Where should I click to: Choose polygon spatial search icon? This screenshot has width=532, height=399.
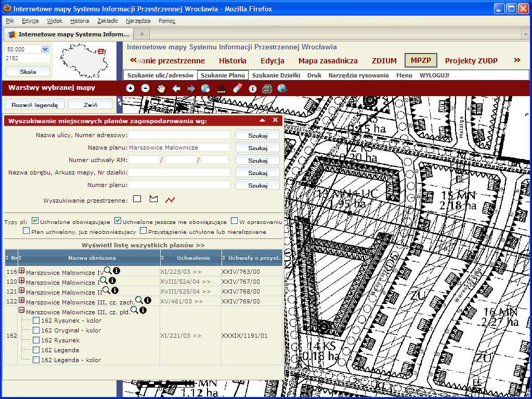(154, 198)
